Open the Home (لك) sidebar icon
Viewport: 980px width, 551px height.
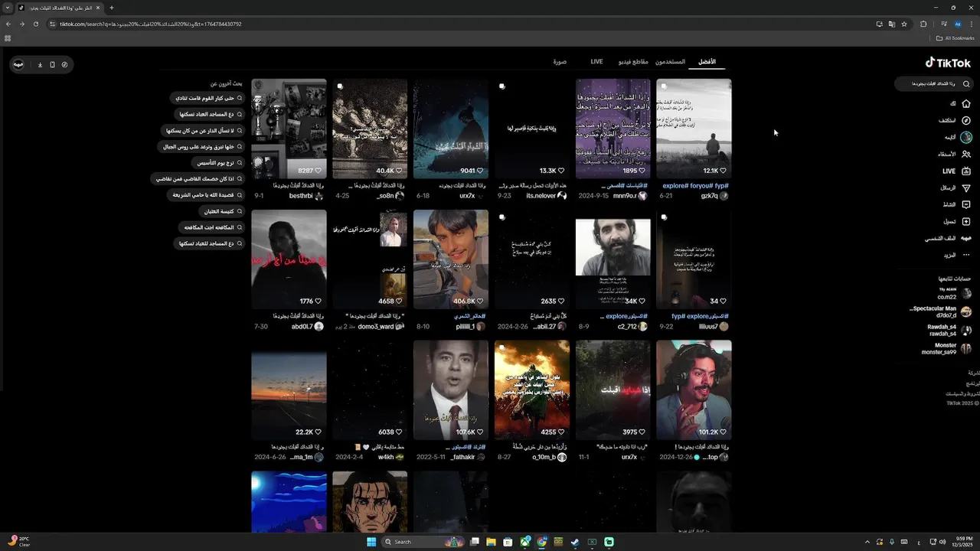click(966, 103)
